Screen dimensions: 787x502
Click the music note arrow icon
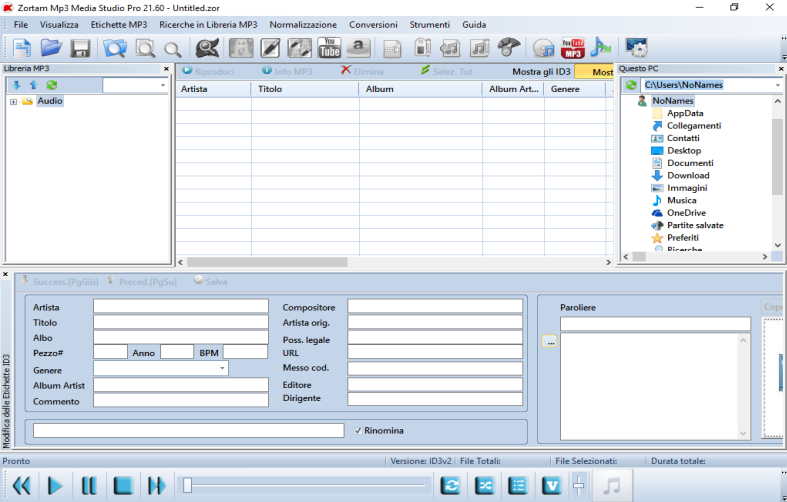pyautogui.click(x=450, y=48)
